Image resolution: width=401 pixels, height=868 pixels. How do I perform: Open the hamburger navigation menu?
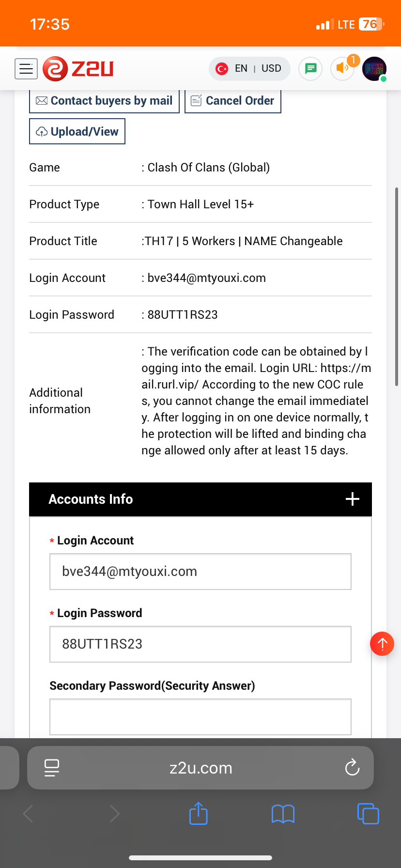(x=26, y=69)
